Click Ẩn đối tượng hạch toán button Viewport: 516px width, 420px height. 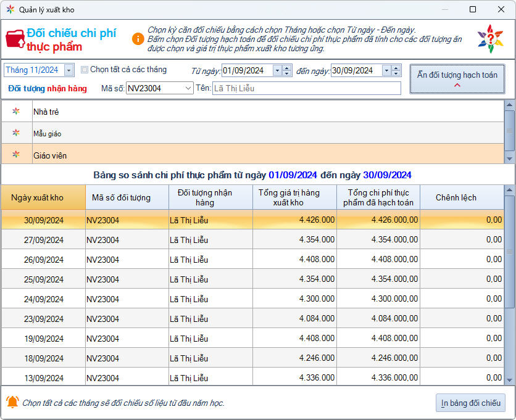(x=457, y=79)
